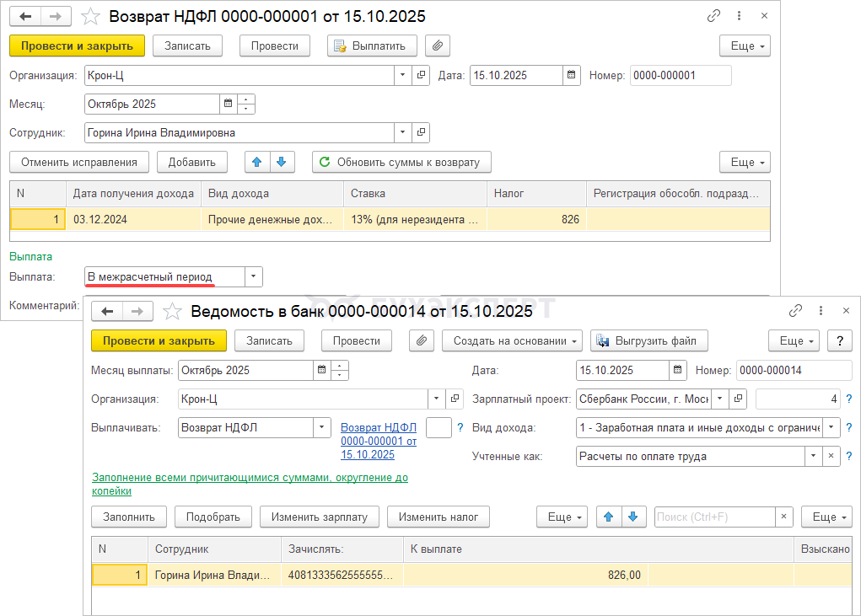861x616 pixels.
Task: Expand Зарплатный проект dropdown
Action: point(720,399)
